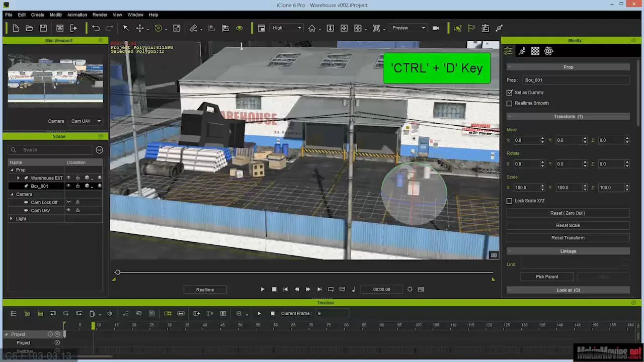This screenshot has height=362, width=644.
Task: Save the project with the floppy disk icon
Action: pyautogui.click(x=43, y=28)
